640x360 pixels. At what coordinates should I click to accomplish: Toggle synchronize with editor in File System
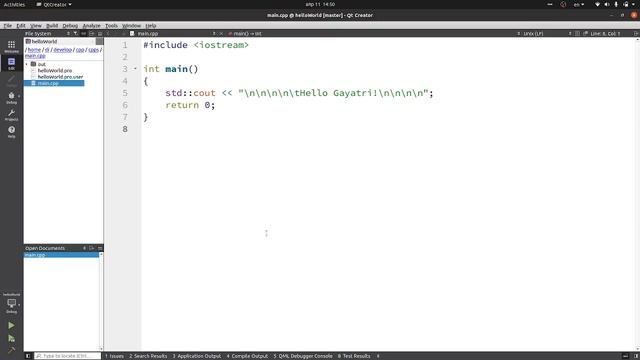click(x=84, y=33)
